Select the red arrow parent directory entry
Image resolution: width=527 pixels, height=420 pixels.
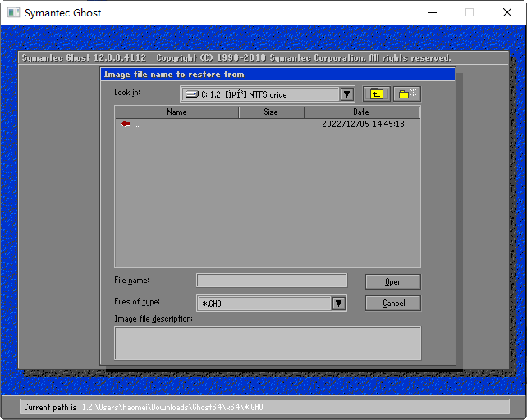(126, 124)
